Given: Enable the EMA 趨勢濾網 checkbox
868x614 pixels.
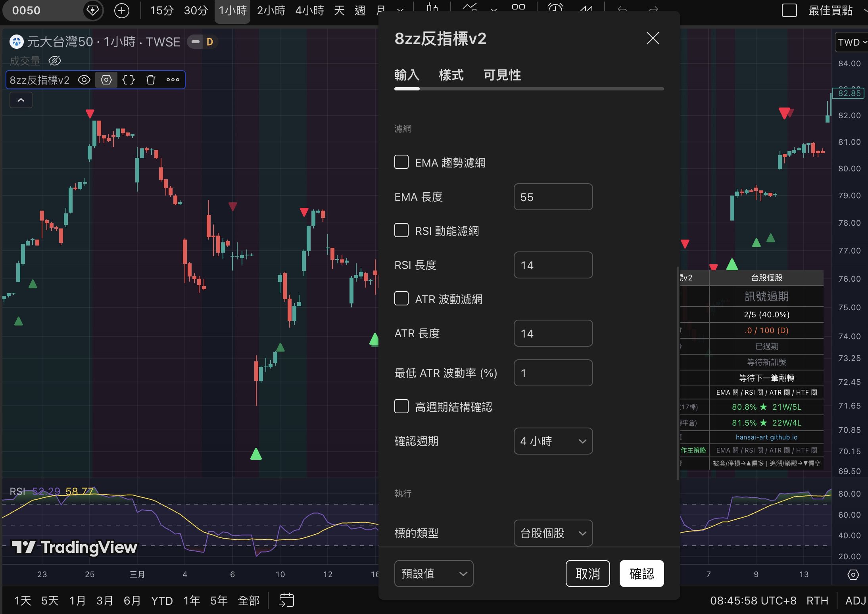Looking at the screenshot, I should pos(401,162).
